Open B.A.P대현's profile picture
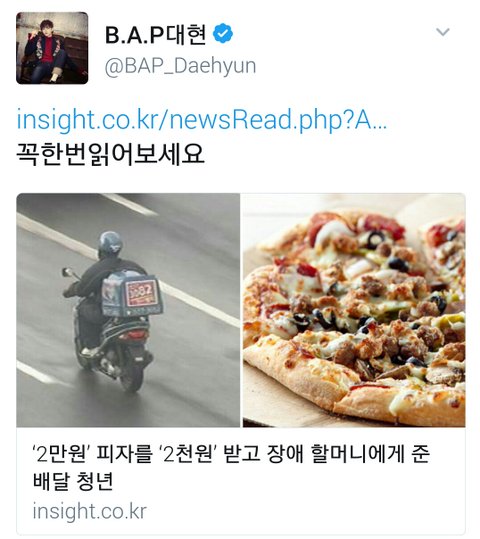The width and height of the screenshot is (480, 539). click(x=52, y=48)
